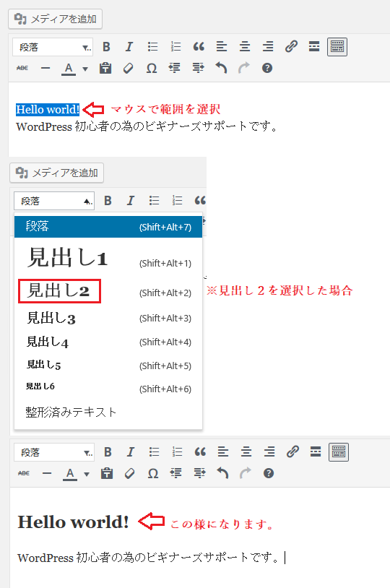390x588 pixels.
Task: Click the text color A swatch in bottom toolbar
Action: (70, 474)
